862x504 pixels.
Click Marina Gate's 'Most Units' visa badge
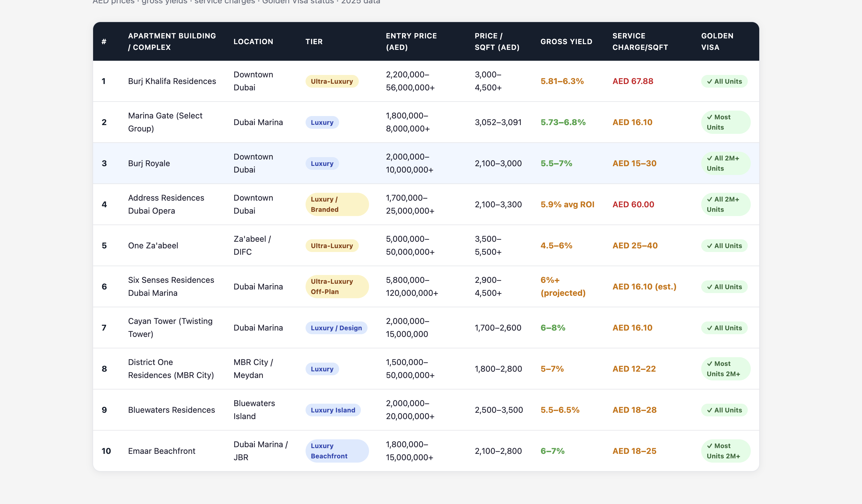tap(725, 122)
